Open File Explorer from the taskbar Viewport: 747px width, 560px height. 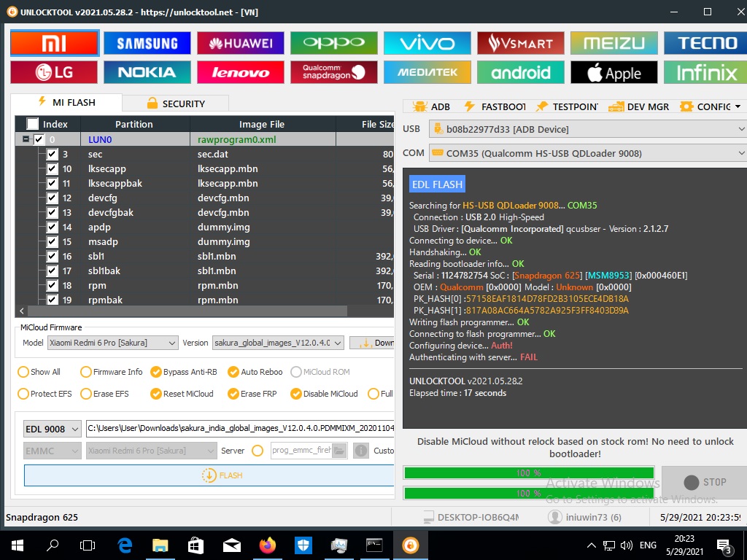tap(160, 545)
